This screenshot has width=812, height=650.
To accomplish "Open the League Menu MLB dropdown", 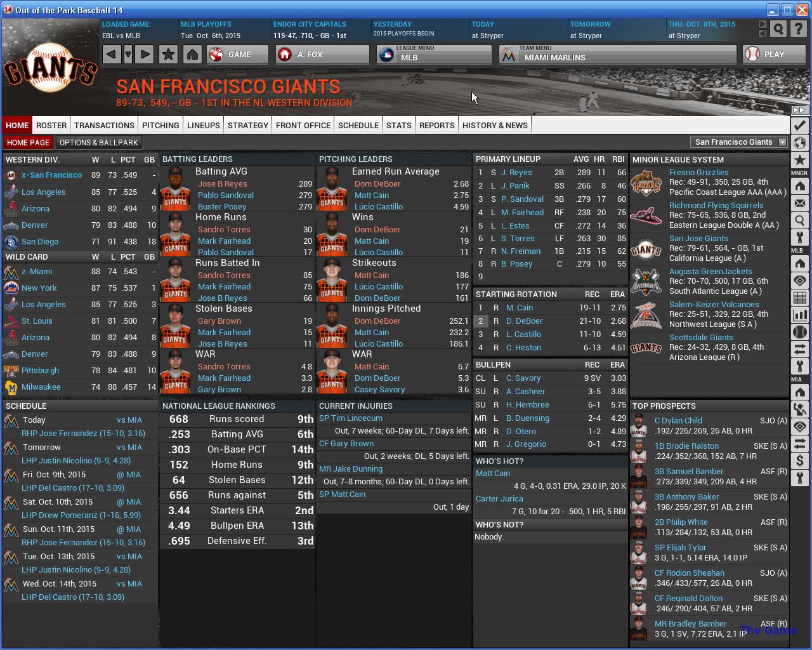I will point(434,55).
